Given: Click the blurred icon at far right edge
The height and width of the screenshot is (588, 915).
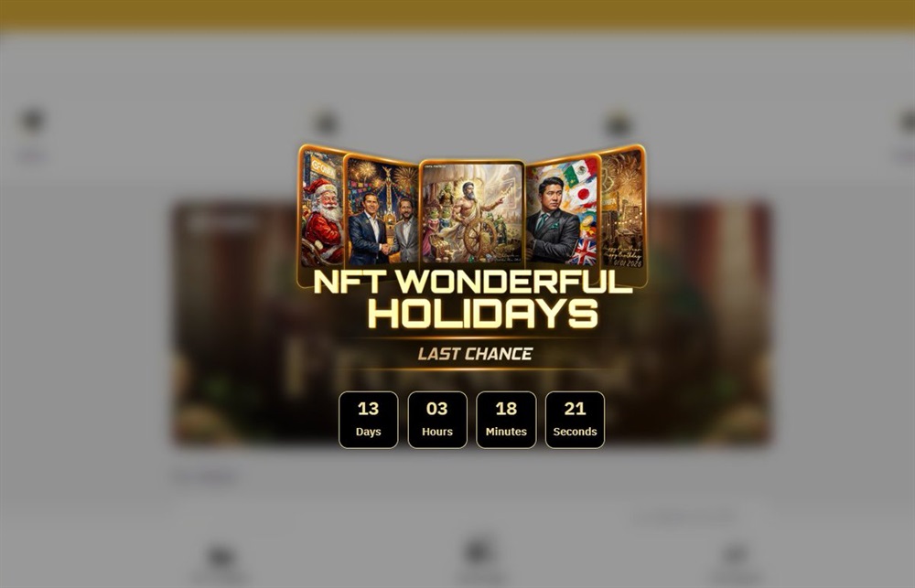Looking at the screenshot, I should point(906,122).
